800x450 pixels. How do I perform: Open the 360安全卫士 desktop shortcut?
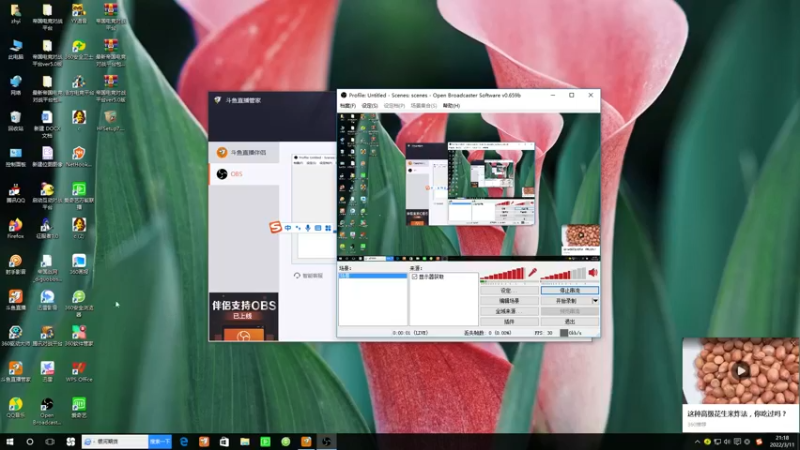point(79,49)
